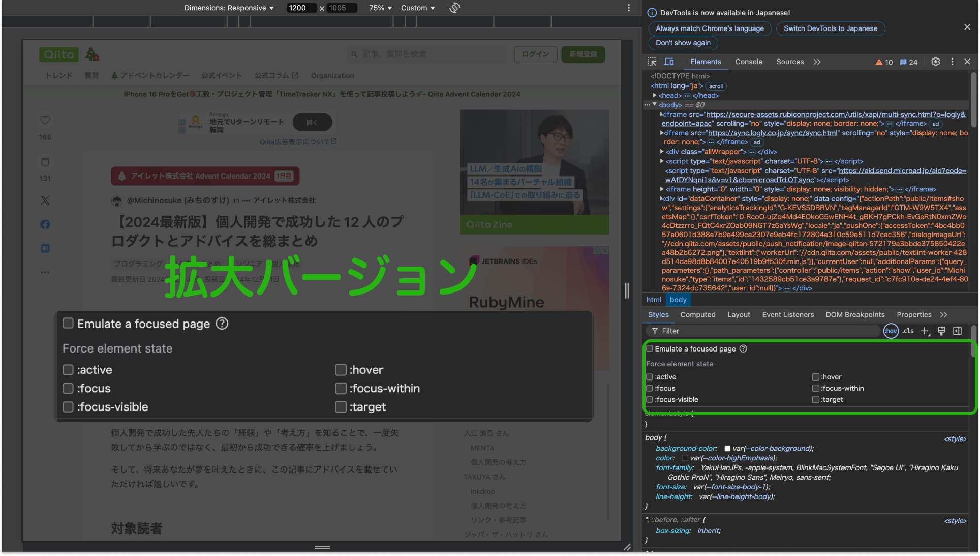Screen dimensions: 980x556
Task: Click Switch DevTools to Japanese button
Action: [x=830, y=28]
